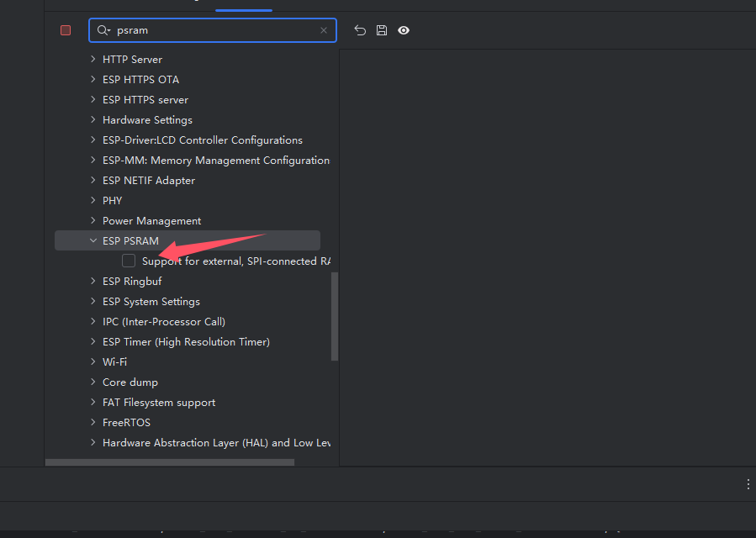Select the Hardware Settings item
Screen dimensions: 756x538
[x=147, y=119]
